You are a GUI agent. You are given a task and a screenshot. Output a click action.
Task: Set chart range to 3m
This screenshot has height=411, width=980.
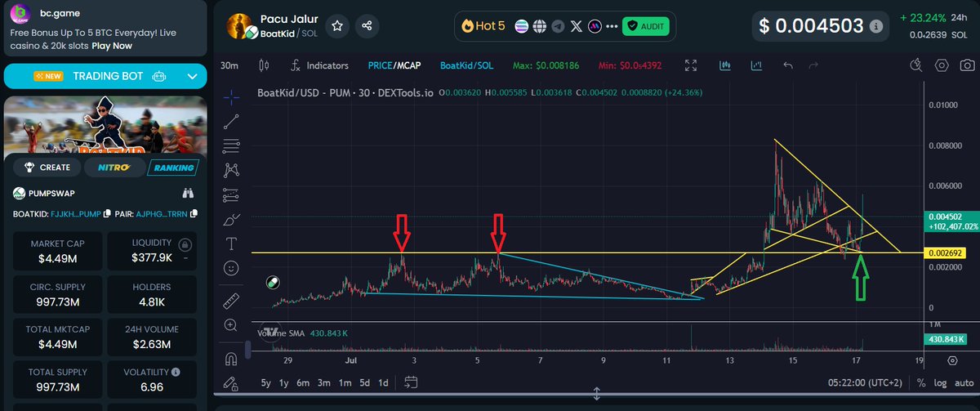[x=324, y=382]
